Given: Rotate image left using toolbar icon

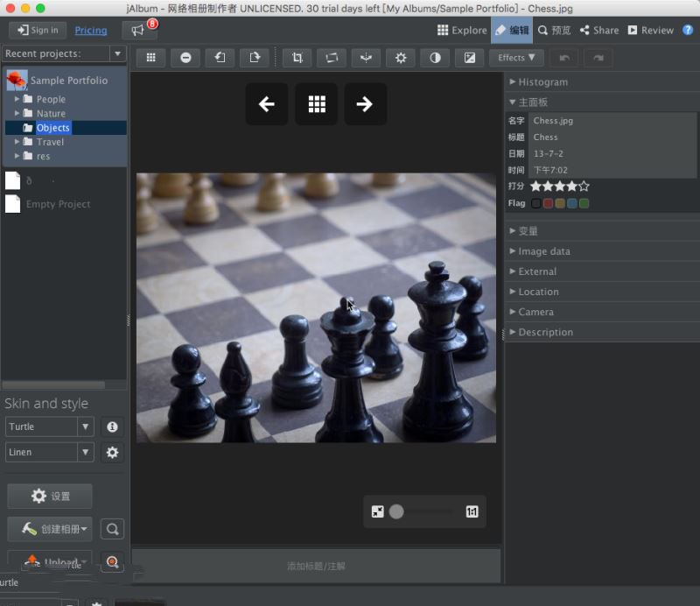Looking at the screenshot, I should click(220, 58).
